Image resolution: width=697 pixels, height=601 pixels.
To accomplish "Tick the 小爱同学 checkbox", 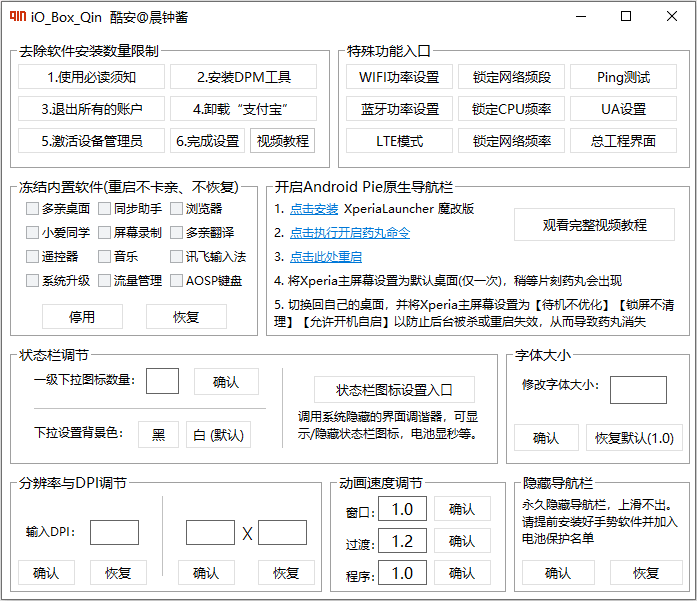I will pyautogui.click(x=32, y=232).
